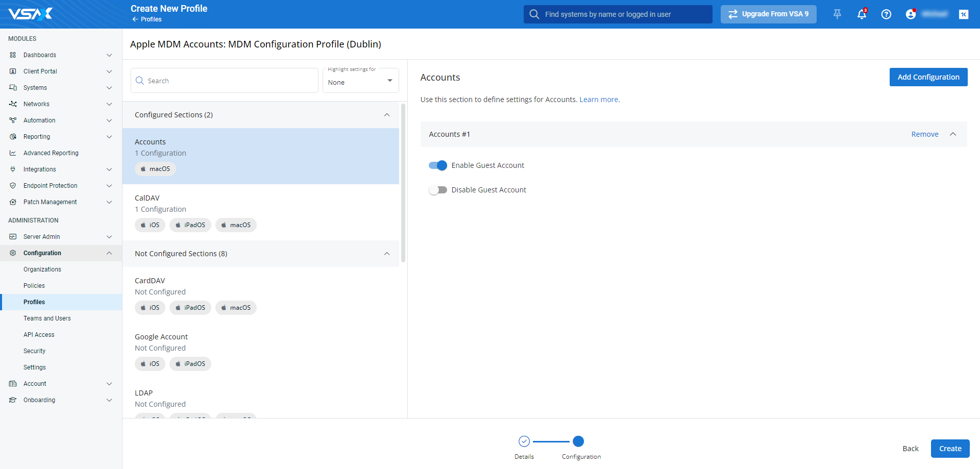Click the magnifier in systems search bar

(x=534, y=14)
